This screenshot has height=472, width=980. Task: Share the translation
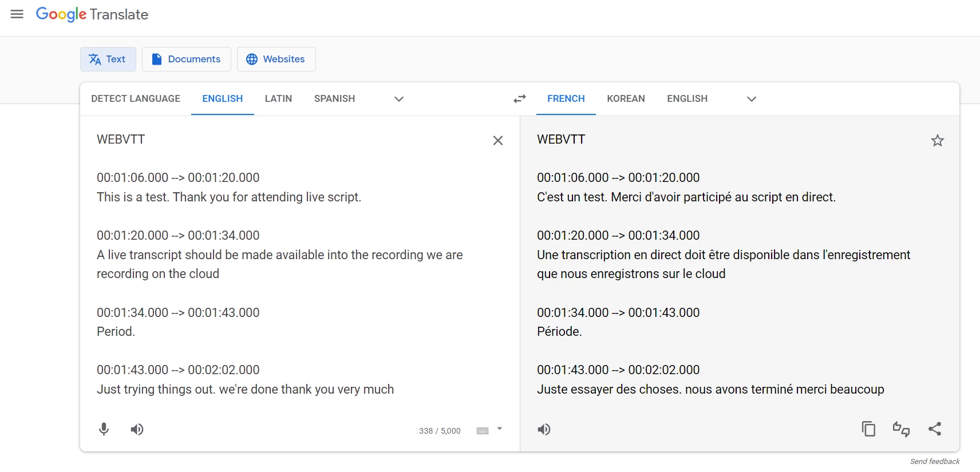click(935, 429)
